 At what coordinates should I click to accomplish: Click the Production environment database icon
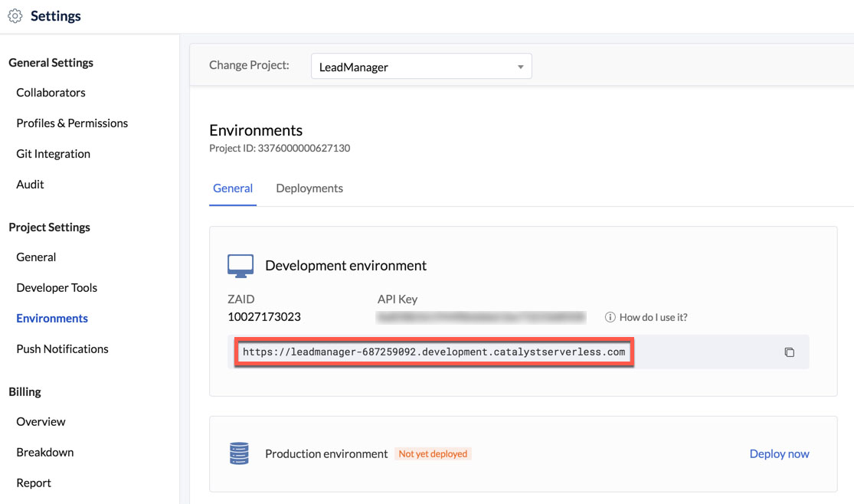point(240,453)
